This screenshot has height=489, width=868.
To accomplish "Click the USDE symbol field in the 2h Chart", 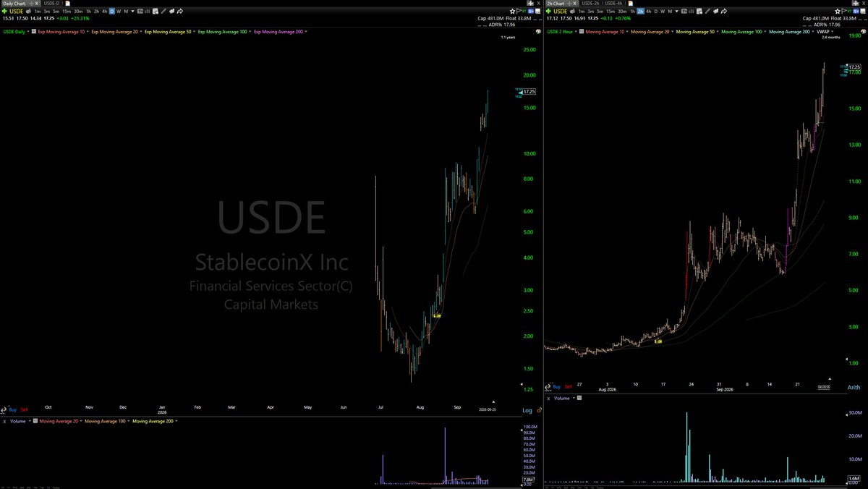I will [560, 12].
